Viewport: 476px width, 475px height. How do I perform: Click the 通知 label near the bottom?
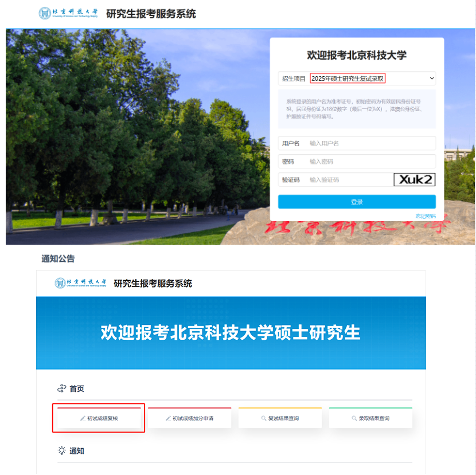click(77, 451)
